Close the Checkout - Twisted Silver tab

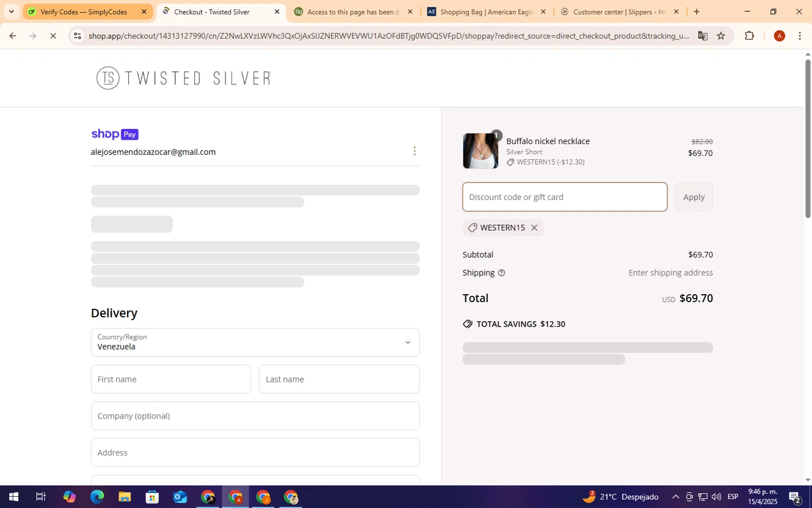tap(277, 12)
